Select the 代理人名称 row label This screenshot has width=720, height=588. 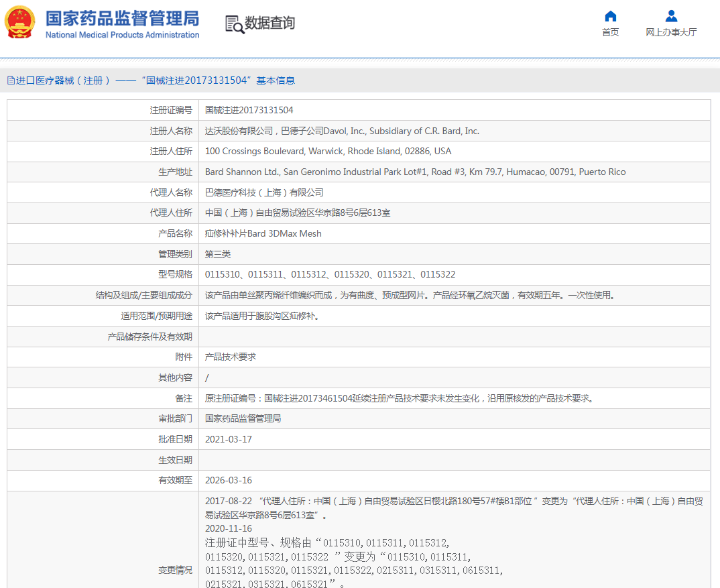pos(171,192)
